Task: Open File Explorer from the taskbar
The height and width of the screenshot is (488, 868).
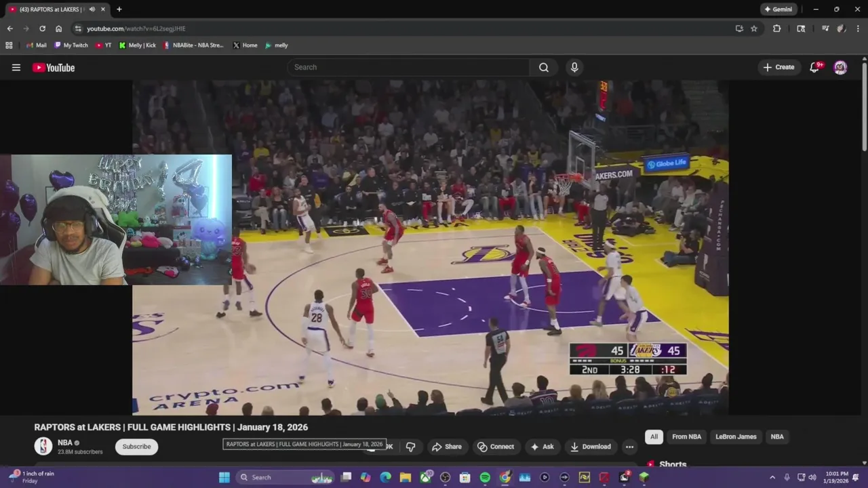Action: tap(406, 477)
